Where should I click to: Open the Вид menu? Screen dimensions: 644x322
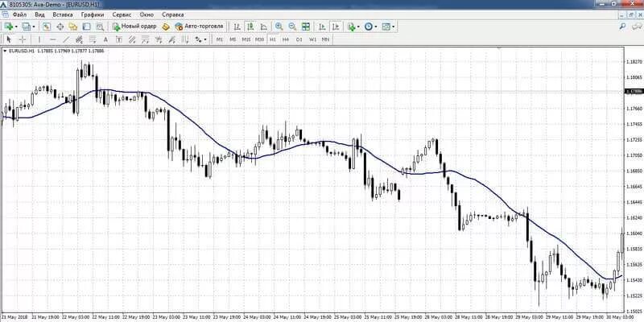(39, 14)
